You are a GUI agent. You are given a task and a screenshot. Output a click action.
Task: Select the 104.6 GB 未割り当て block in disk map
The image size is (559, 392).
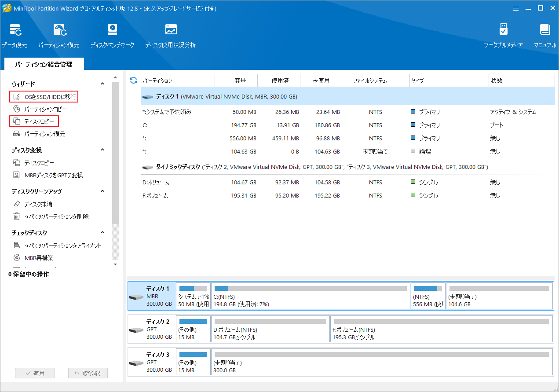point(499,296)
